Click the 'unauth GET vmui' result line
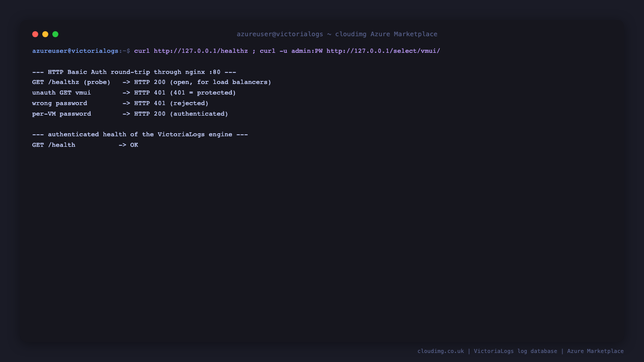 pyautogui.click(x=134, y=93)
